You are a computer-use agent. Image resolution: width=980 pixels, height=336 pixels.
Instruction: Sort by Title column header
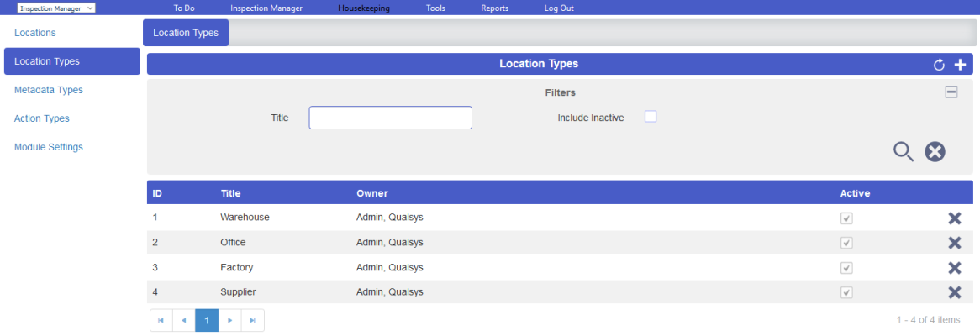230,193
